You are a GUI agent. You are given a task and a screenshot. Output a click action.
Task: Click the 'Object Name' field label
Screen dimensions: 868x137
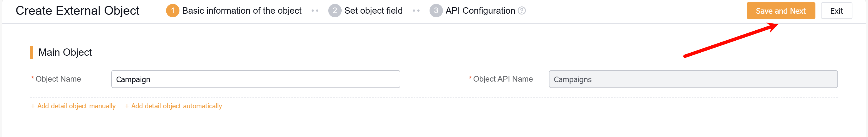pyautogui.click(x=58, y=79)
